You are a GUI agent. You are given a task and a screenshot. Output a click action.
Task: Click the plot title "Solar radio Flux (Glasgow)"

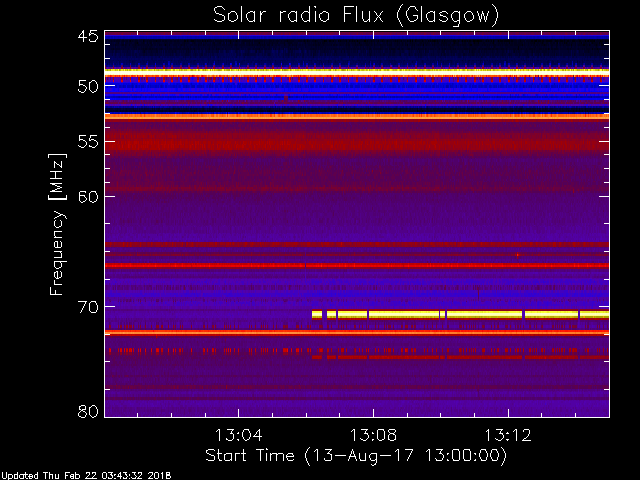coord(356,16)
